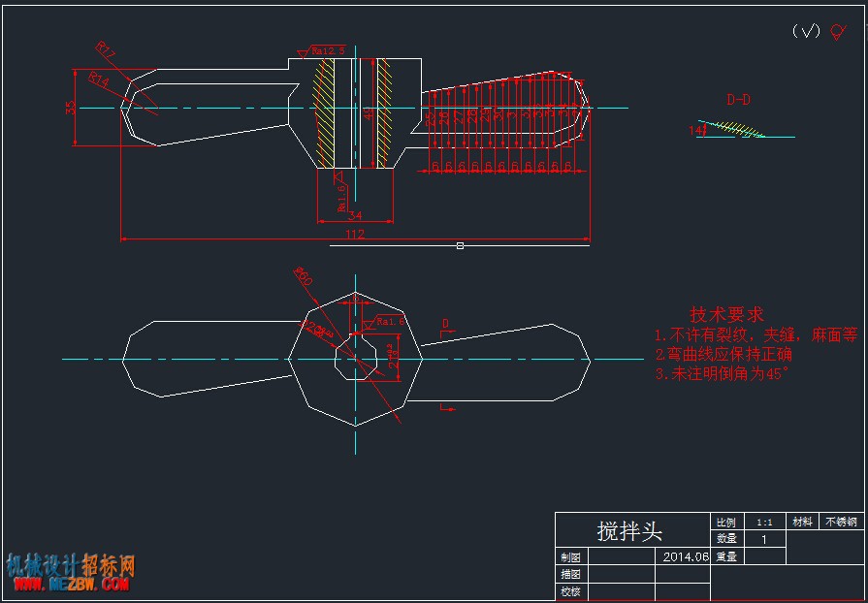This screenshot has height=603, width=868.
Task: Select the keyed center hole in plan view
Action: point(357,357)
